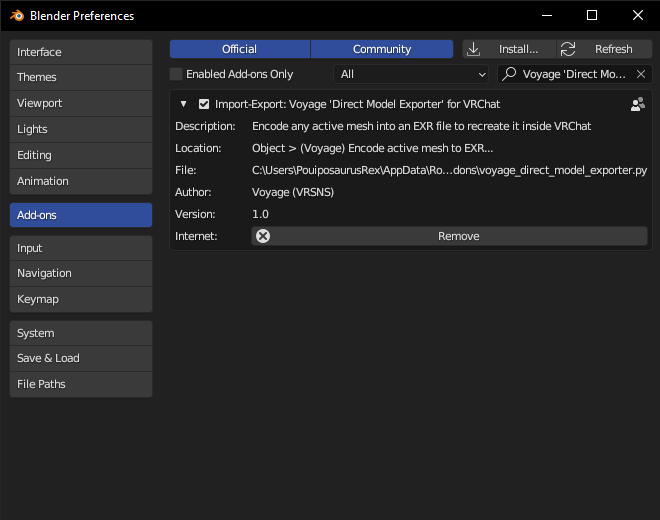Clear the add-on search with the X icon
The image size is (660, 520).
point(641,74)
